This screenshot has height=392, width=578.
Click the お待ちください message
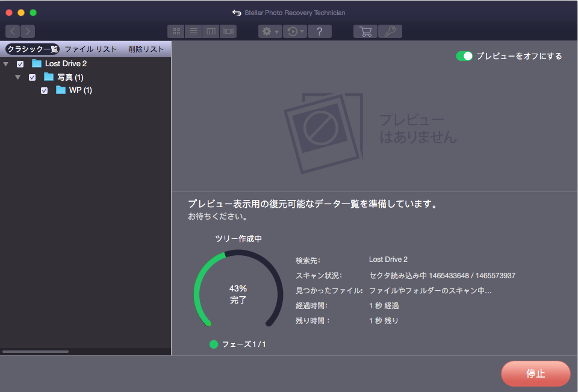(217, 216)
